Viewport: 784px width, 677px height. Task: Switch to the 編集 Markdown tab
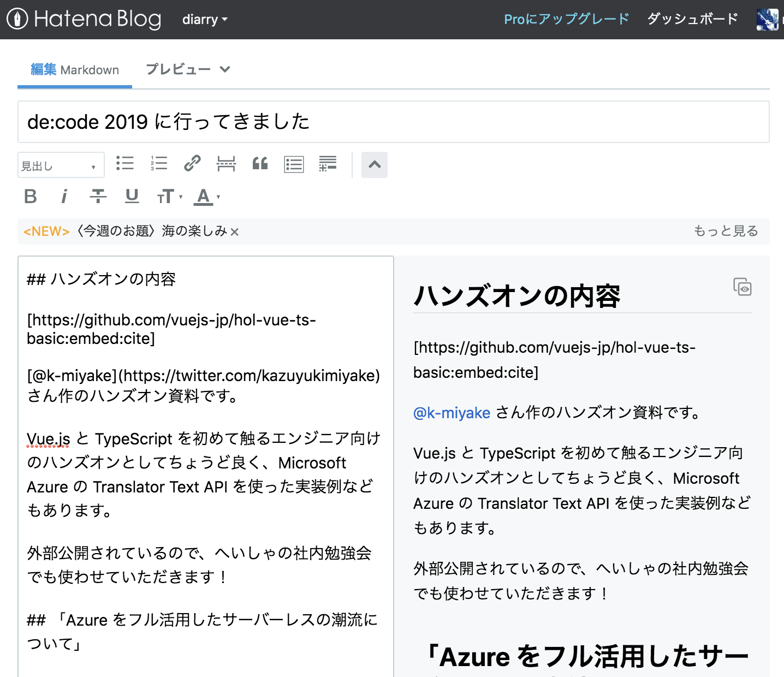(x=75, y=70)
